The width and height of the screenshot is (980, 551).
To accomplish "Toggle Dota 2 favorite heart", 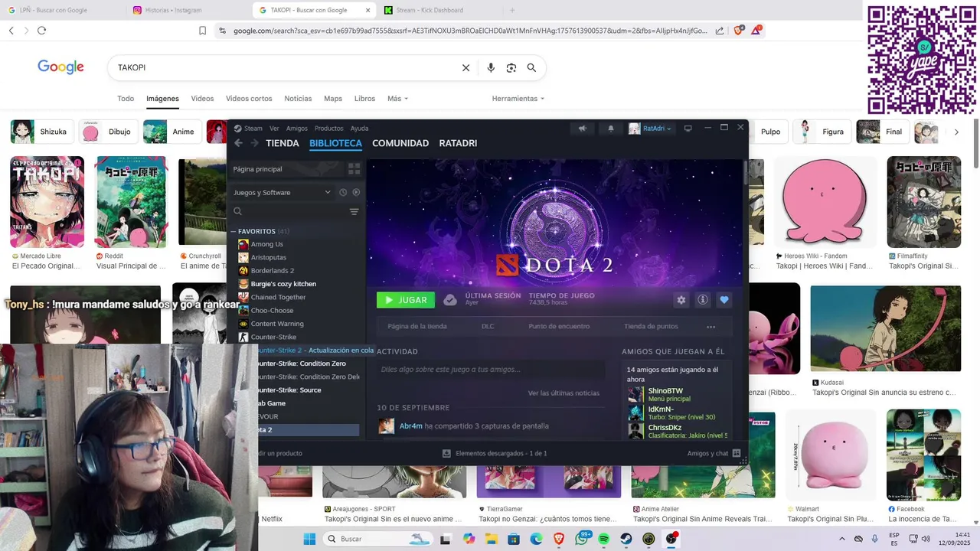I will click(x=724, y=300).
